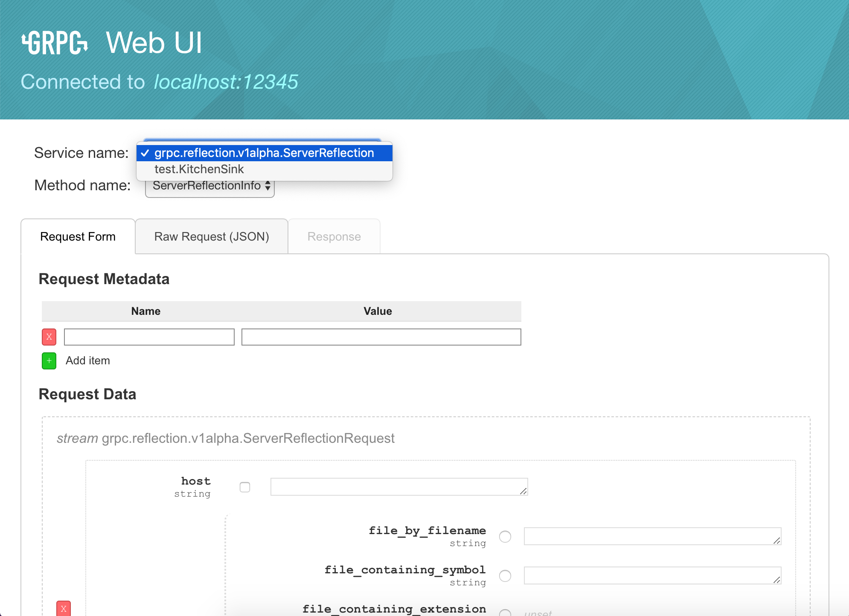Select the Request Form tab
The height and width of the screenshot is (616, 849).
tap(78, 236)
